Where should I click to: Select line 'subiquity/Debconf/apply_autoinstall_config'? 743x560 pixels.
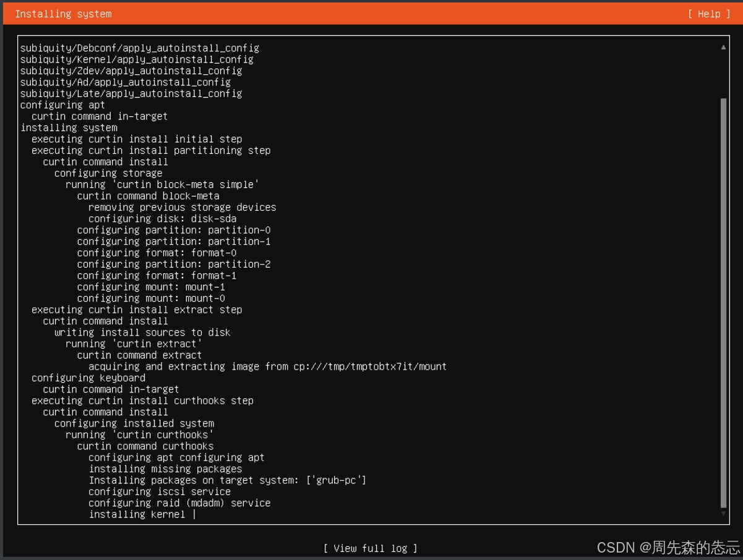click(x=140, y=48)
